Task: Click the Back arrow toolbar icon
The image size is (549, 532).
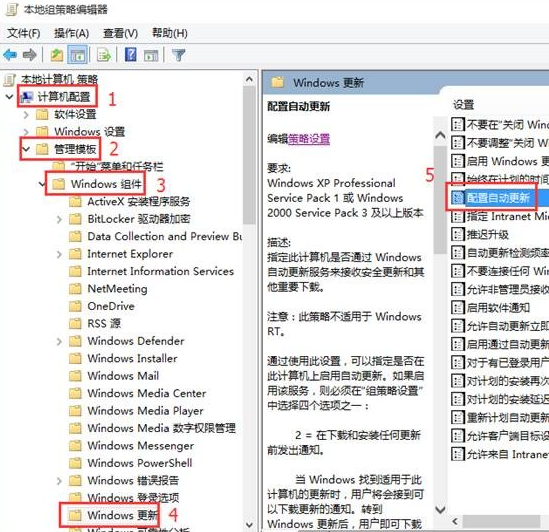Action: point(10,55)
